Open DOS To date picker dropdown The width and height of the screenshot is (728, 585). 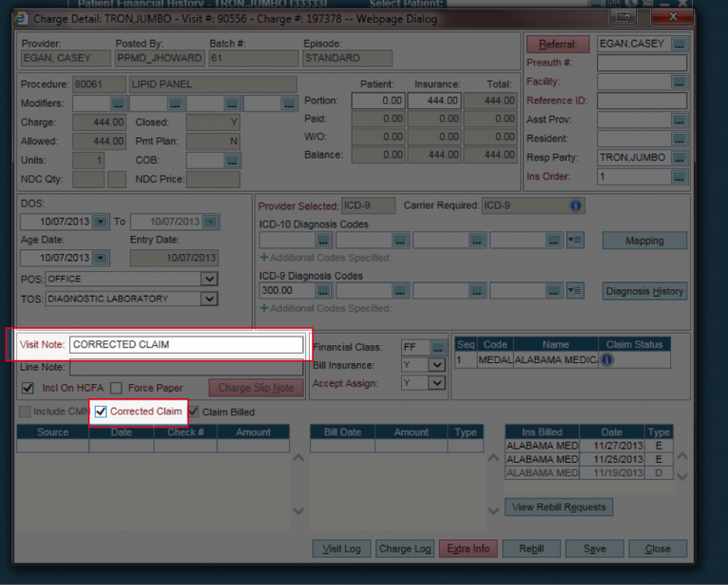(210, 222)
